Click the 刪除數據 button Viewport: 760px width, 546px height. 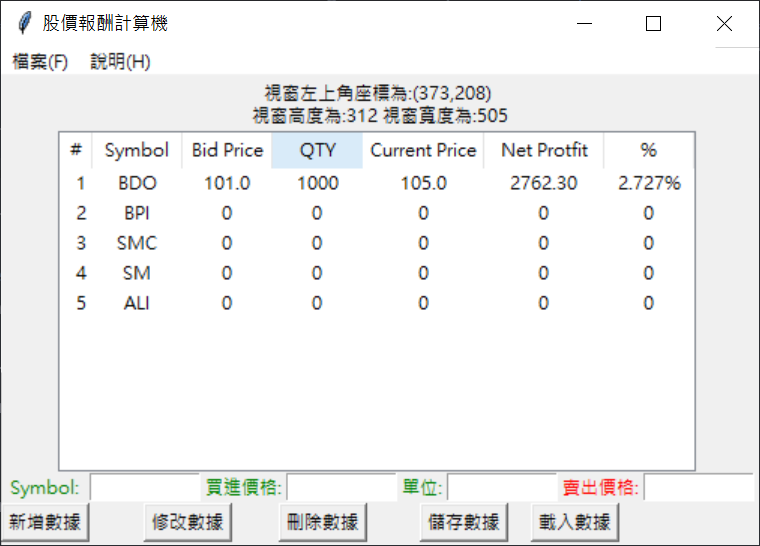pyautogui.click(x=322, y=521)
